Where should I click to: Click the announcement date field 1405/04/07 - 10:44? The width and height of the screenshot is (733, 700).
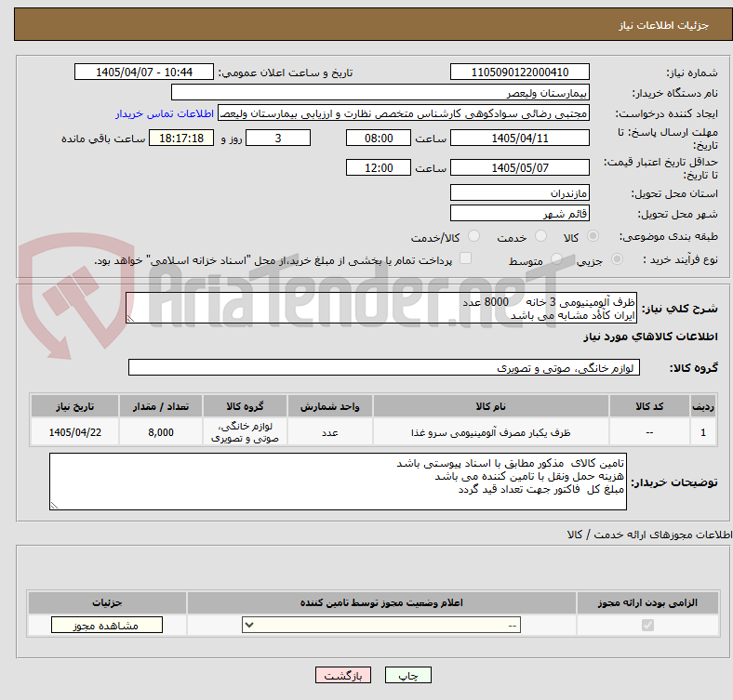click(144, 72)
